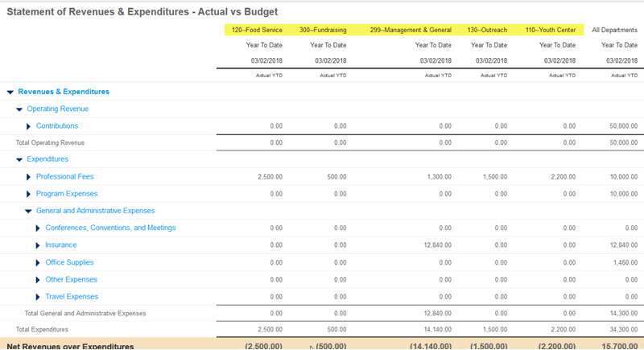Expand Conferences, Conventions, and Meetings arrow
Viewport: 644px width, 350px height.
[38, 229]
